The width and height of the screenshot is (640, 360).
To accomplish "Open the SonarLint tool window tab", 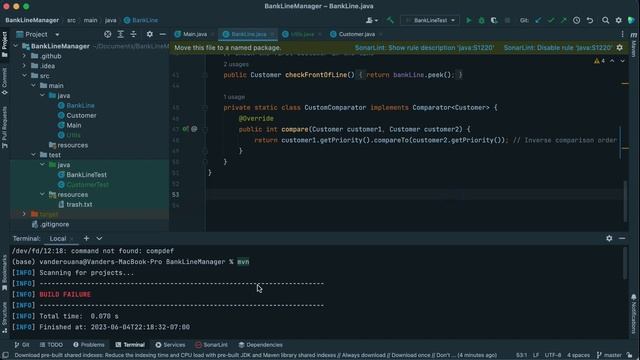I will pyautogui.click(x=211, y=345).
